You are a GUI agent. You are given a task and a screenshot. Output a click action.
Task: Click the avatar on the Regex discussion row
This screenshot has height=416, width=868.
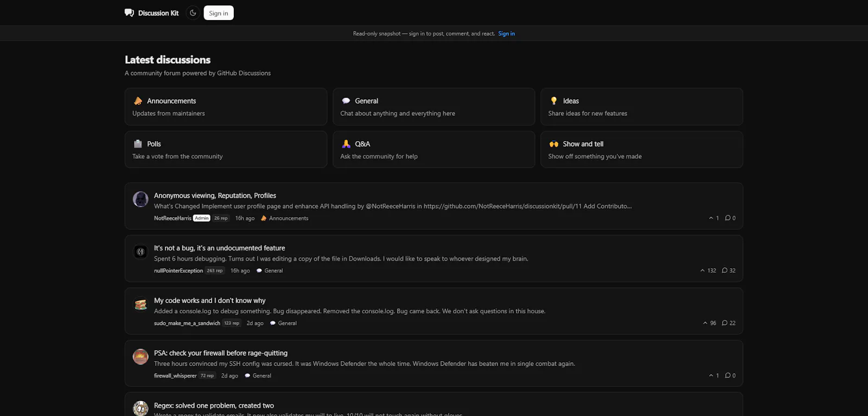point(141,408)
